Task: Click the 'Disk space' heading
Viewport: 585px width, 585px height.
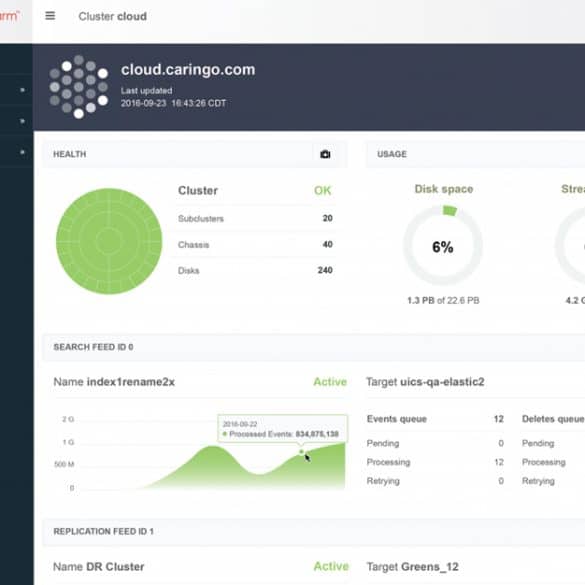Action: (444, 189)
